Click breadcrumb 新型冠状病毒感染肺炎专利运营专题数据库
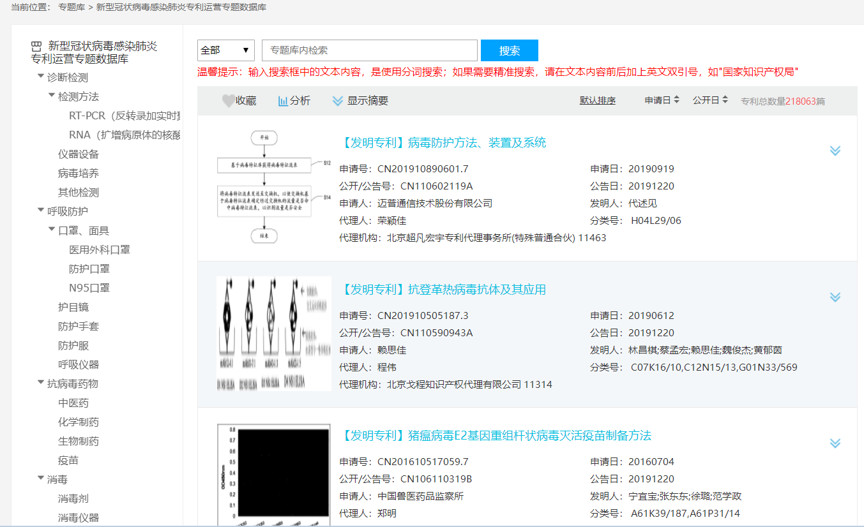This screenshot has width=864, height=527. (181, 7)
